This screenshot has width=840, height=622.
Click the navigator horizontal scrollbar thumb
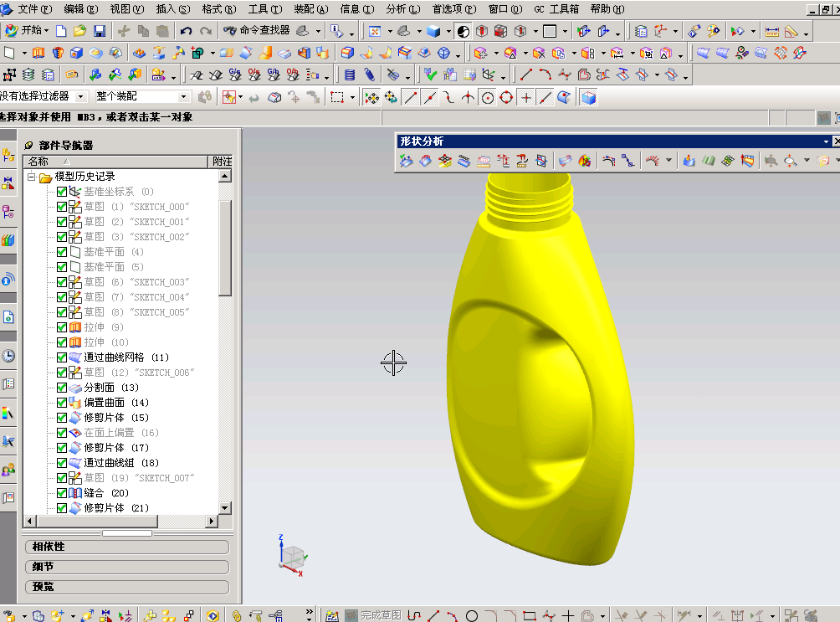pyautogui.click(x=98, y=521)
